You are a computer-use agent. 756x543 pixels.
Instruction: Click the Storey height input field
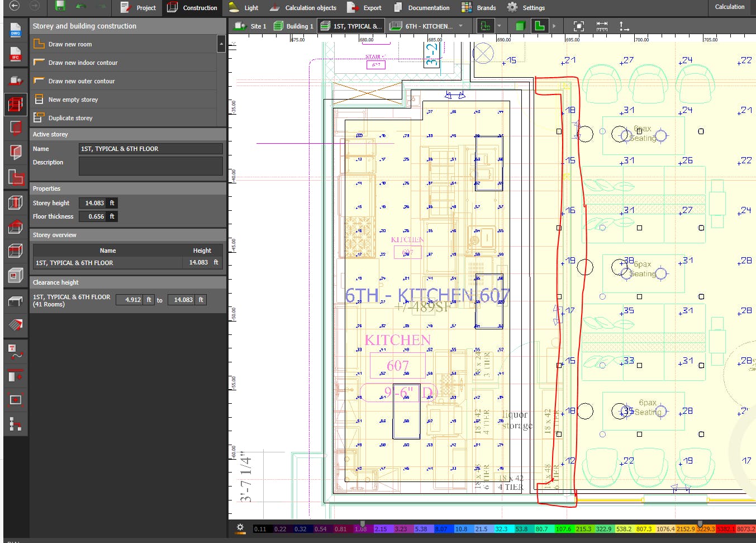[x=93, y=203]
